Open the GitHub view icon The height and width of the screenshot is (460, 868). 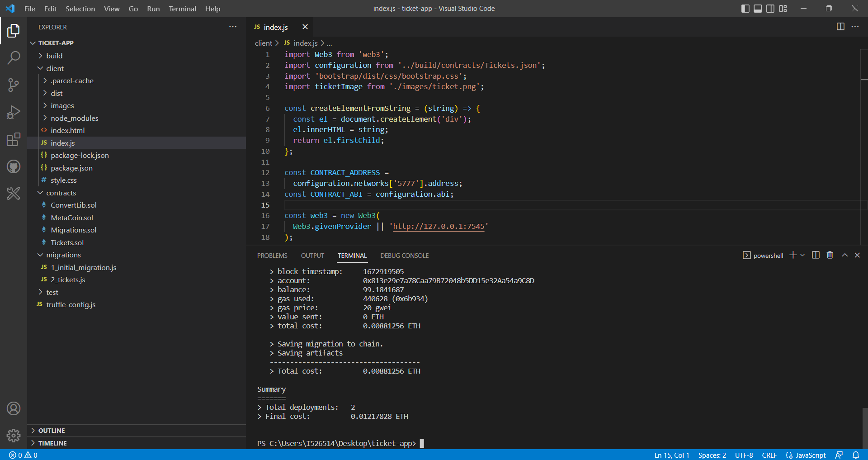click(x=14, y=166)
